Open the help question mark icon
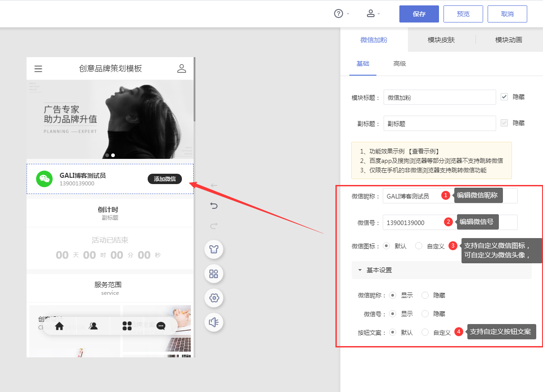Screen dimensions: 543x392 339,14
